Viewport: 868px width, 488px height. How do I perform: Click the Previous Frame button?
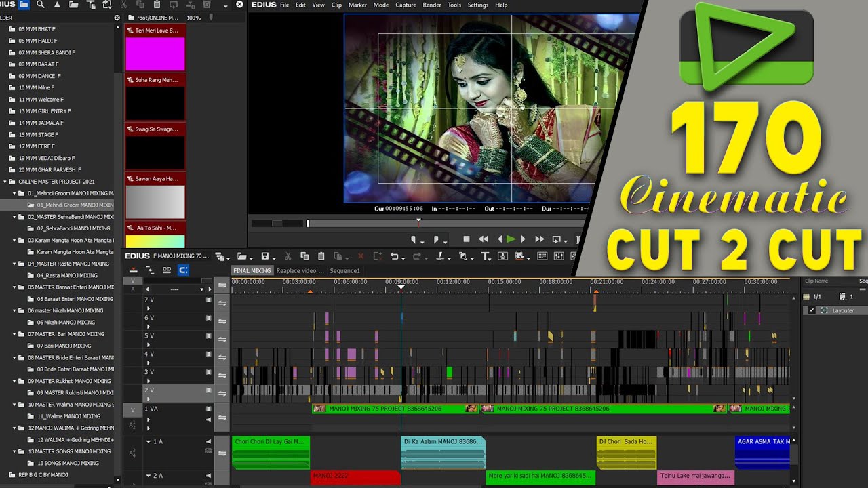pos(500,239)
